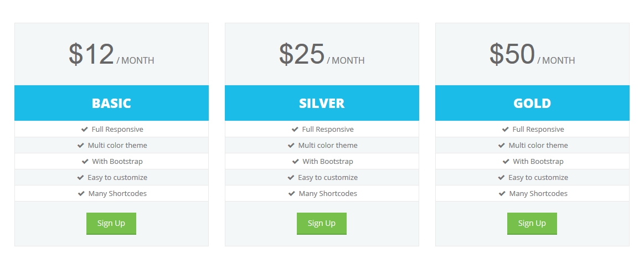644x263 pixels.
Task: Click checkmark icon beside Full Responsive in Basic
Action: [85, 129]
